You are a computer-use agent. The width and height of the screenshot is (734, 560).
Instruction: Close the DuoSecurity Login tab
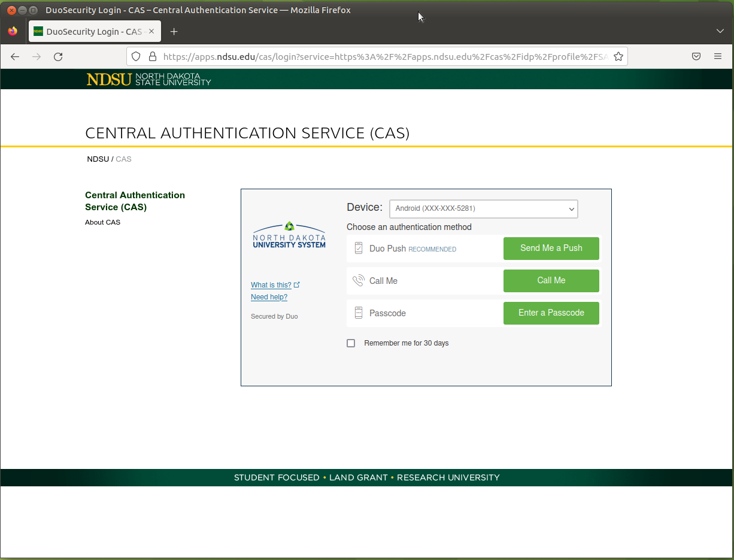[152, 31]
